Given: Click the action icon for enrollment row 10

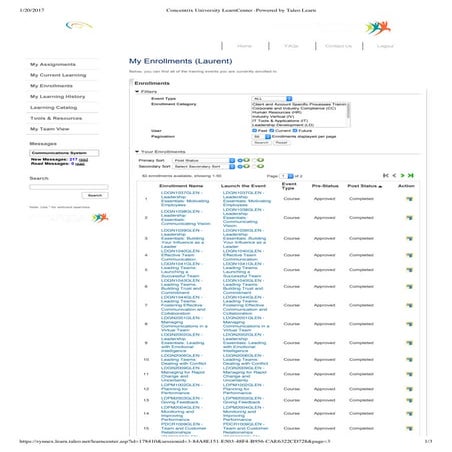Looking at the screenshot, I should pos(409,359).
